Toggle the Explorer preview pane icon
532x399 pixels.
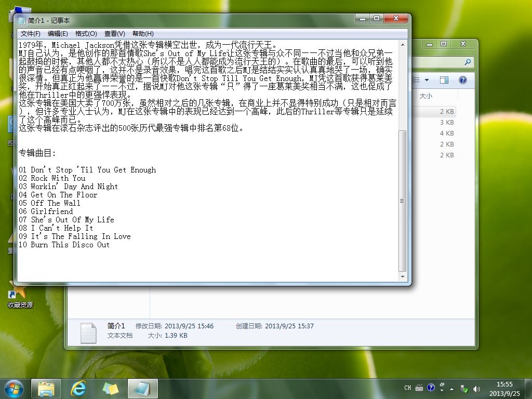[x=444, y=80]
